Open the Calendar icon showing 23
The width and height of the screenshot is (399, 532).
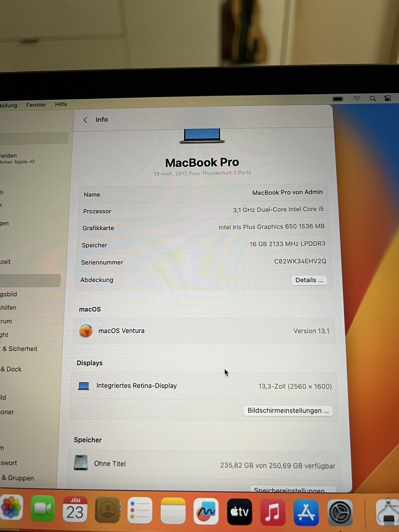[x=75, y=509]
